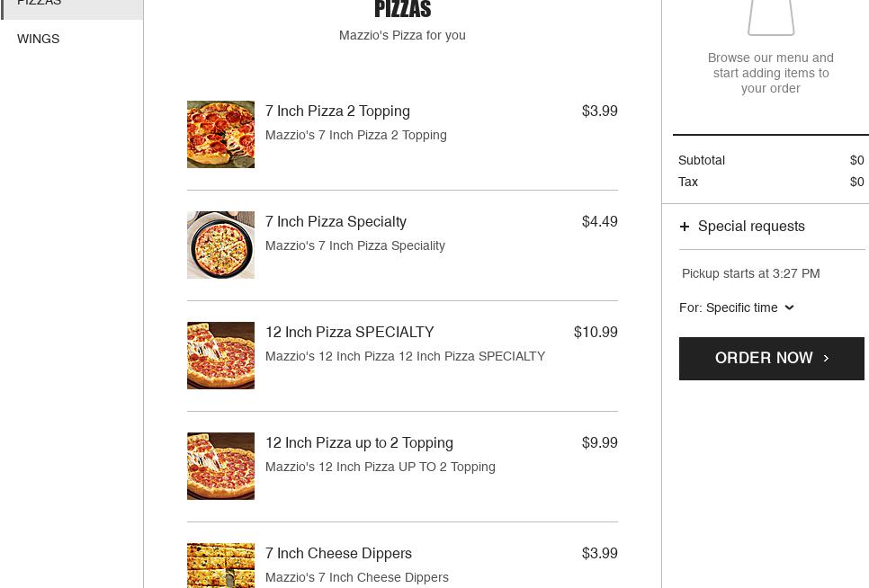Screen dimensions: 869x588
Task: Switch to the WINGS menu section
Action: click(x=38, y=39)
